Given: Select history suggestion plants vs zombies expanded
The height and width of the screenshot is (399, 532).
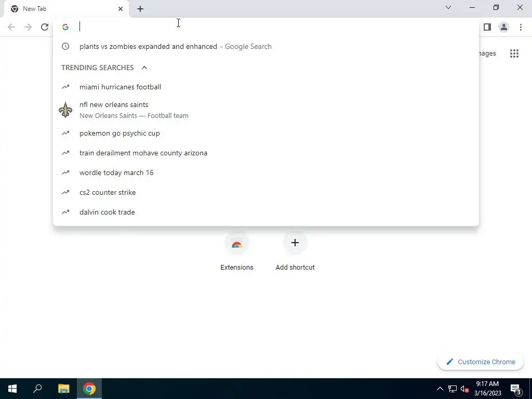Looking at the screenshot, I should 266,46.
